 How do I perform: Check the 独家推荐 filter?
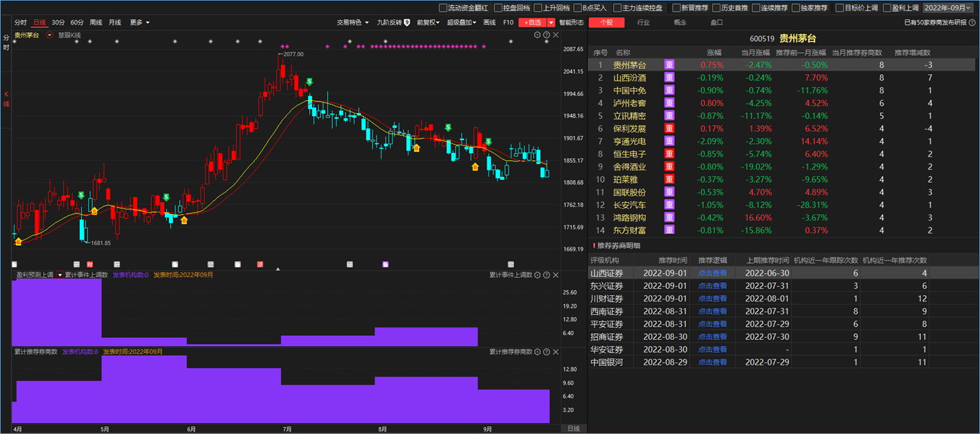point(796,8)
